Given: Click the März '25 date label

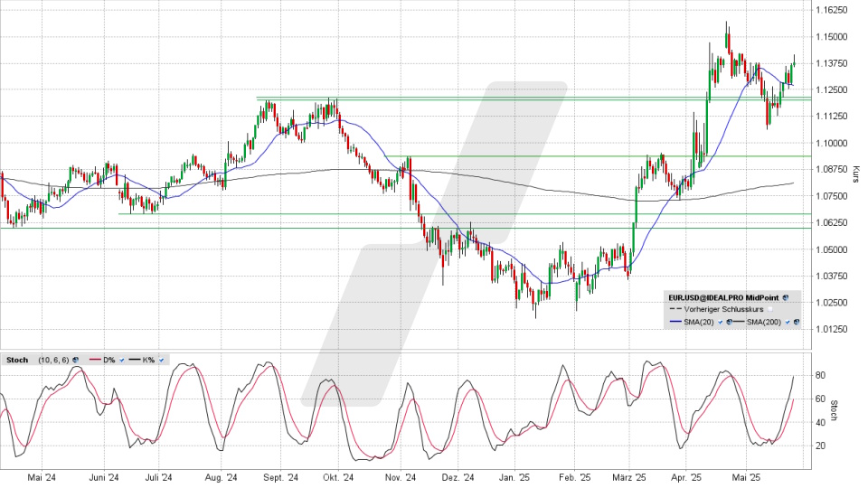Looking at the screenshot, I should 629,477.
